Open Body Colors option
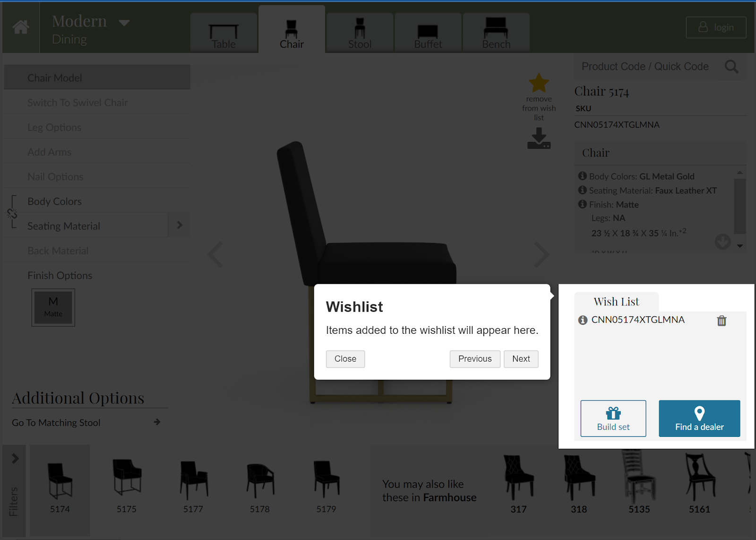 tap(97, 201)
